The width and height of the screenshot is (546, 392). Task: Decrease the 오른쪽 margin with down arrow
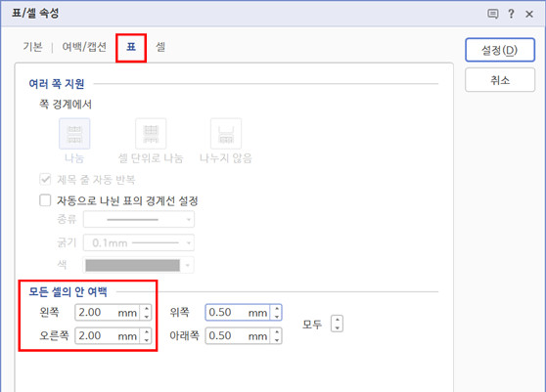pyautogui.click(x=147, y=340)
